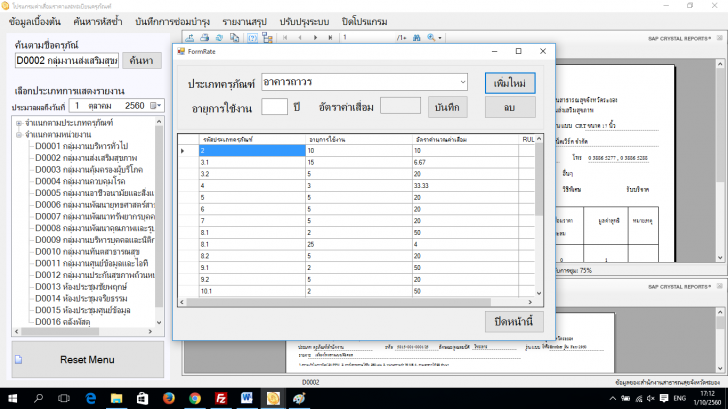The height and width of the screenshot is (409, 728).
Task: Select D0010 กลุ่มงานทันตสาธารณสุข in tree
Action: [87, 252]
